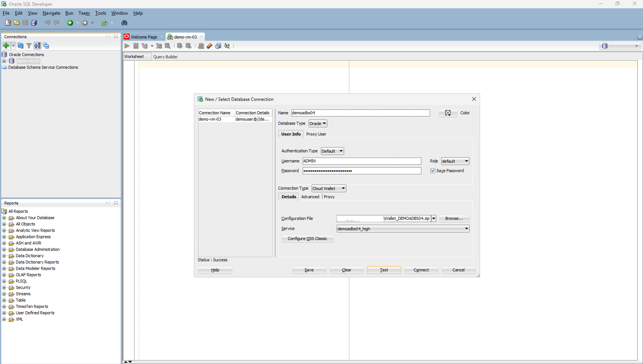Run the current statement with the green play icon
The width and height of the screenshot is (643, 364).
coord(127,46)
